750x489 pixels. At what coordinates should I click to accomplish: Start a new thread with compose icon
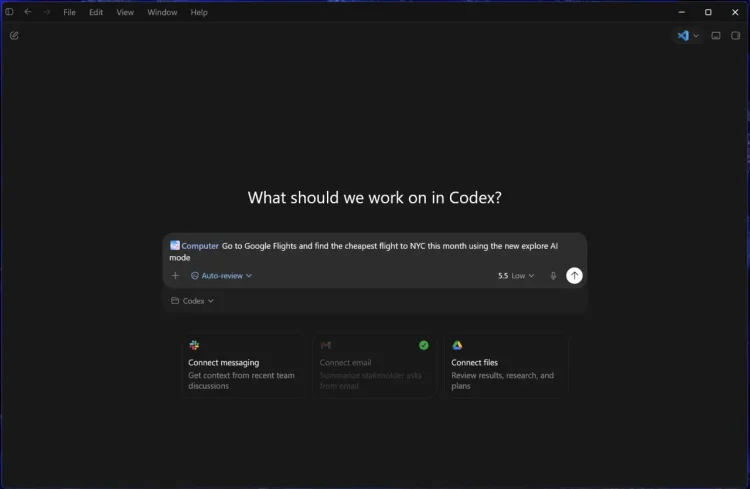coord(14,35)
